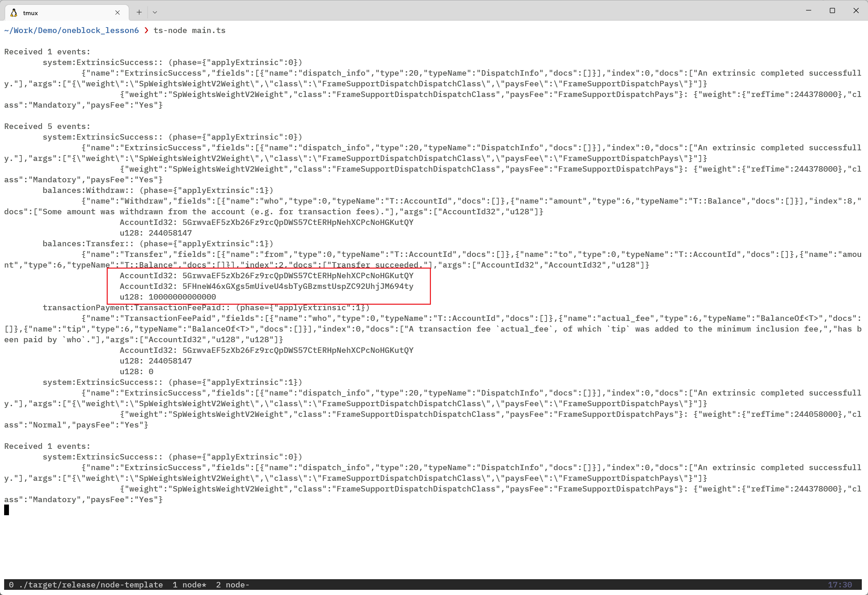Viewport: 868px width, 595px height.
Task: Click the ts-node main.ts command text
Action: pos(189,30)
